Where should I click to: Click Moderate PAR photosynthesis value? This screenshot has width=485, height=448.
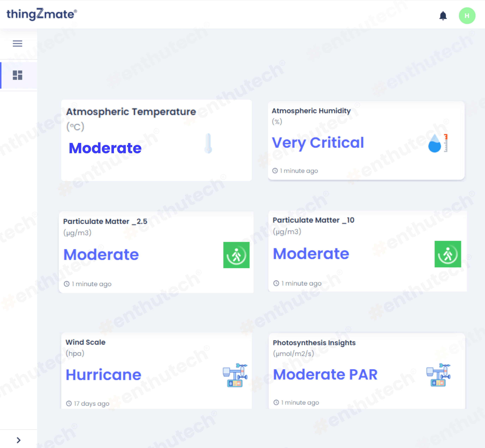[325, 374]
